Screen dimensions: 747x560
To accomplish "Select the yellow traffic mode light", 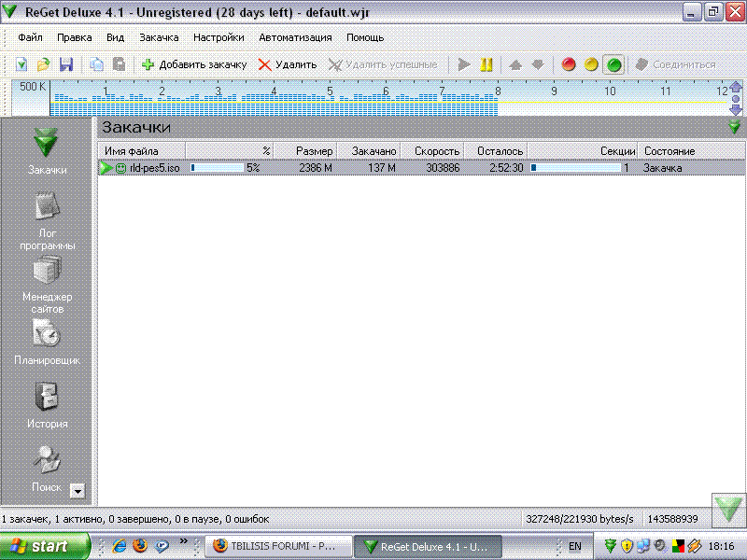I will pos(591,64).
